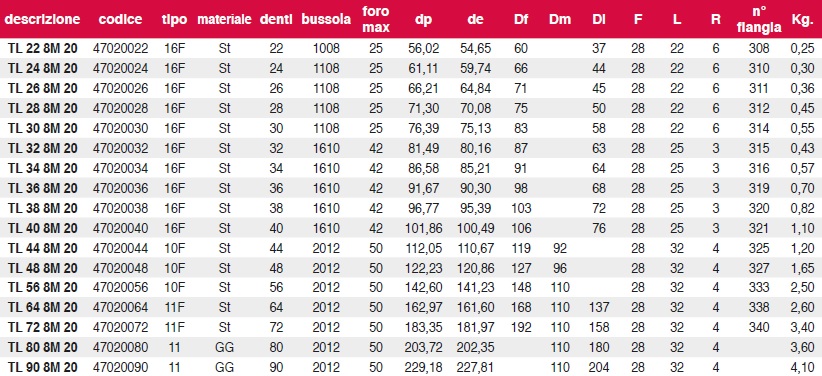Viewport: 822px width, 376px height.
Task: Select de value '95,39'
Action: pos(475,209)
